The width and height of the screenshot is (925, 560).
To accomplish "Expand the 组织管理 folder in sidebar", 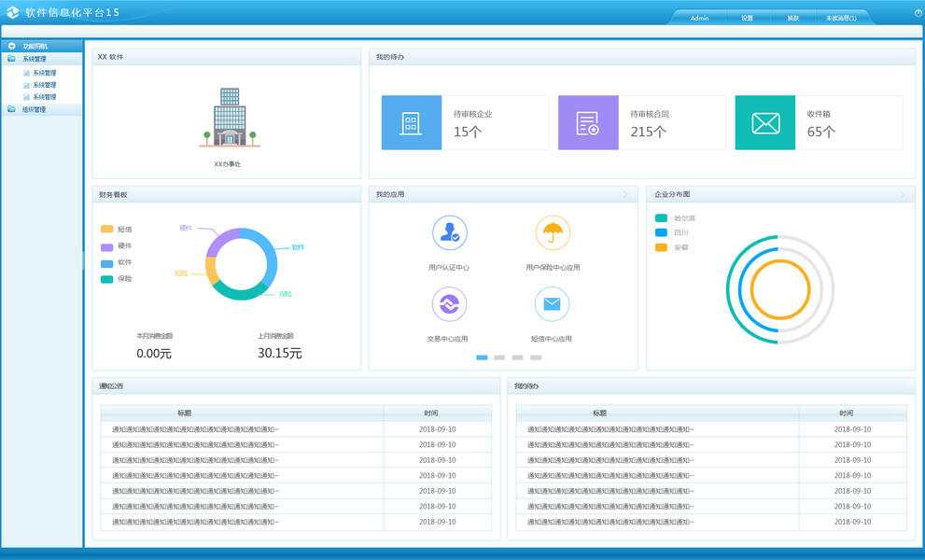I will pos(12,109).
